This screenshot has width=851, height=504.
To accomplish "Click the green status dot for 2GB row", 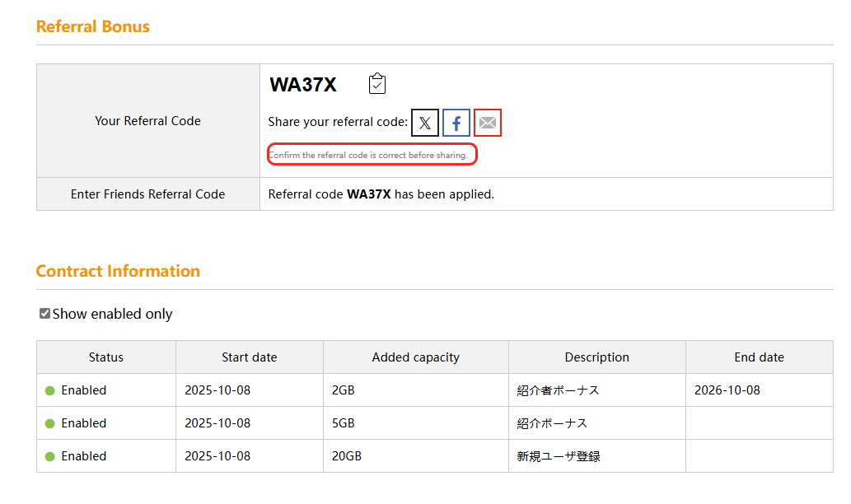I will click(50, 390).
